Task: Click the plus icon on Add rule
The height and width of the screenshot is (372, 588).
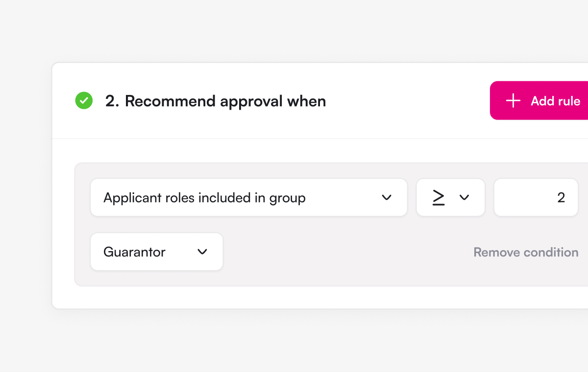Action: 513,101
